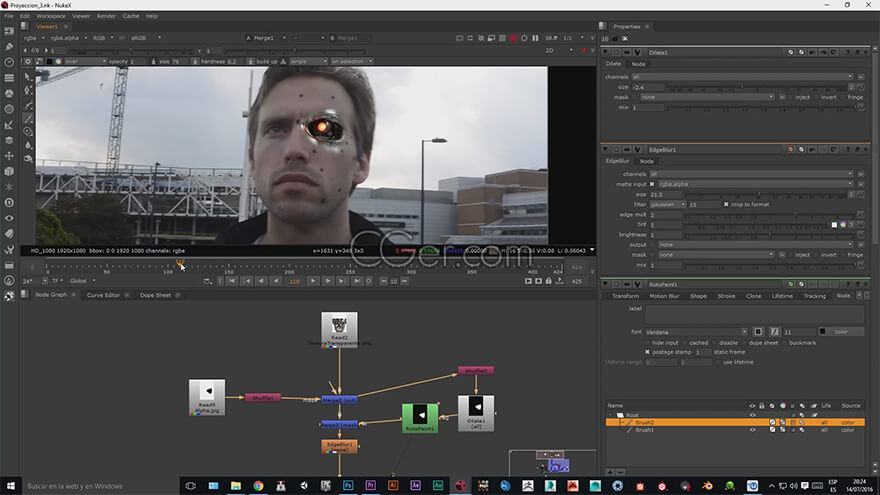
Task: Open the Draw nodes menu in left toolbar
Action: point(9,47)
